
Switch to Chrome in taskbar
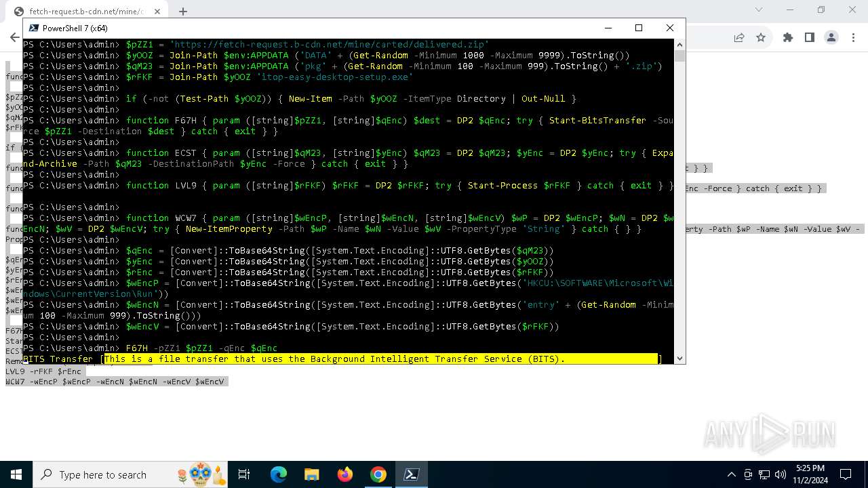click(378, 474)
